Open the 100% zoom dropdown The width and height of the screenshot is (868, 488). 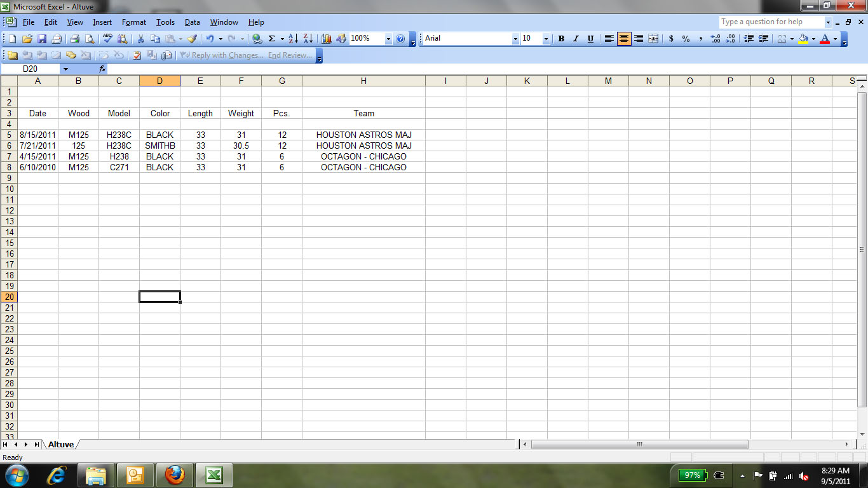pos(388,39)
